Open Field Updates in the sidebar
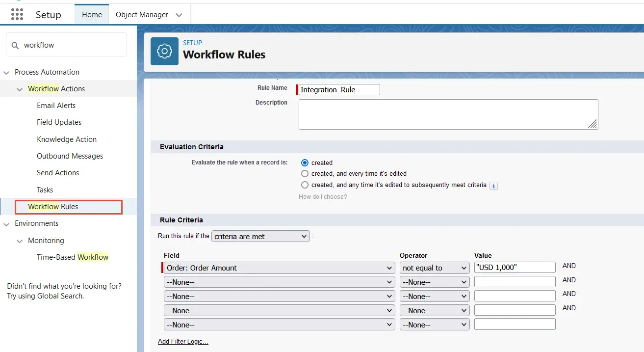Image resolution: width=644 pixels, height=352 pixels. click(x=59, y=122)
